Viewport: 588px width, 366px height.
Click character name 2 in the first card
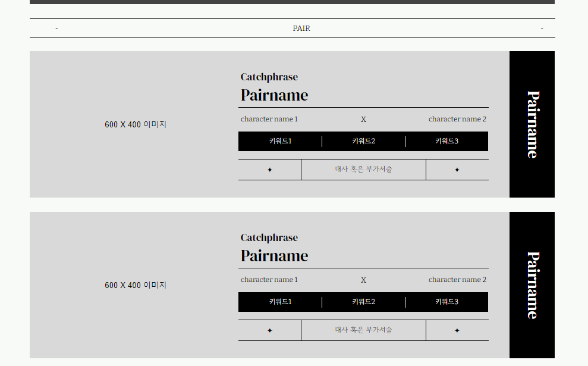pos(457,119)
